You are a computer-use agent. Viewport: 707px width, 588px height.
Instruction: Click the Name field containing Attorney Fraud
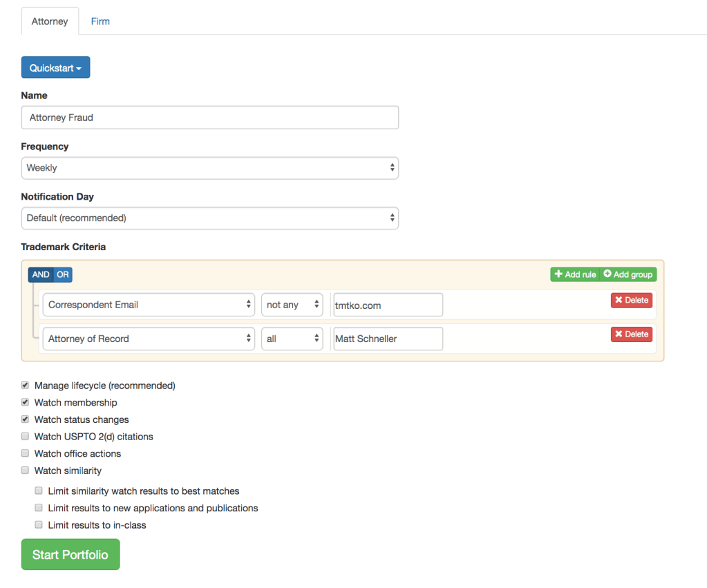pos(209,117)
